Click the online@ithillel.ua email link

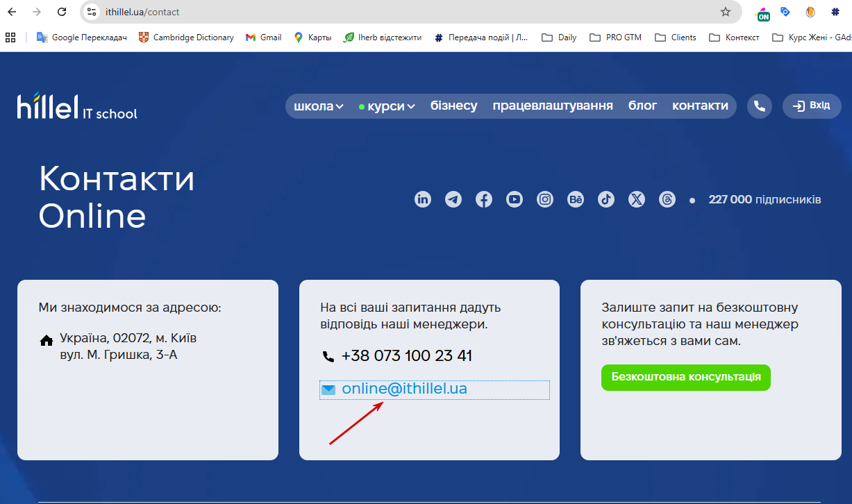pos(405,389)
